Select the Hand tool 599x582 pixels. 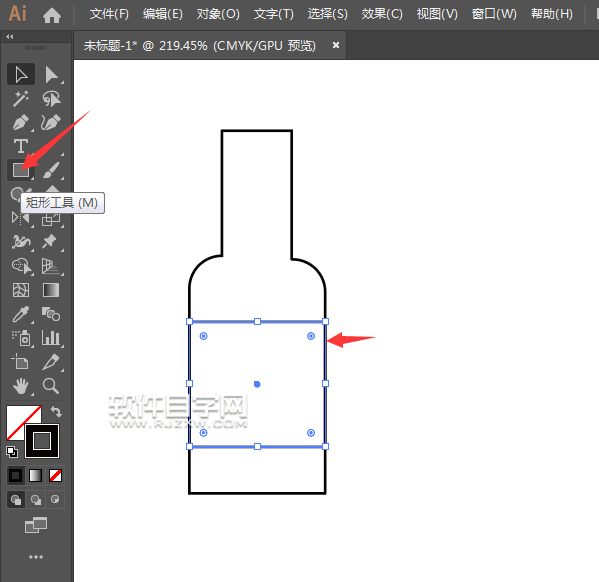(x=21, y=386)
